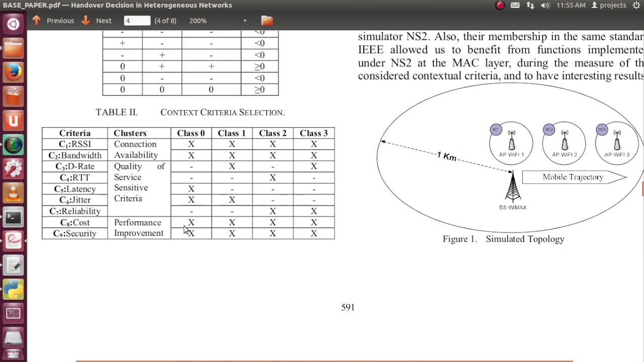The image size is (644, 362).
Task: Click the Class 3 column header
Action: pyautogui.click(x=313, y=133)
